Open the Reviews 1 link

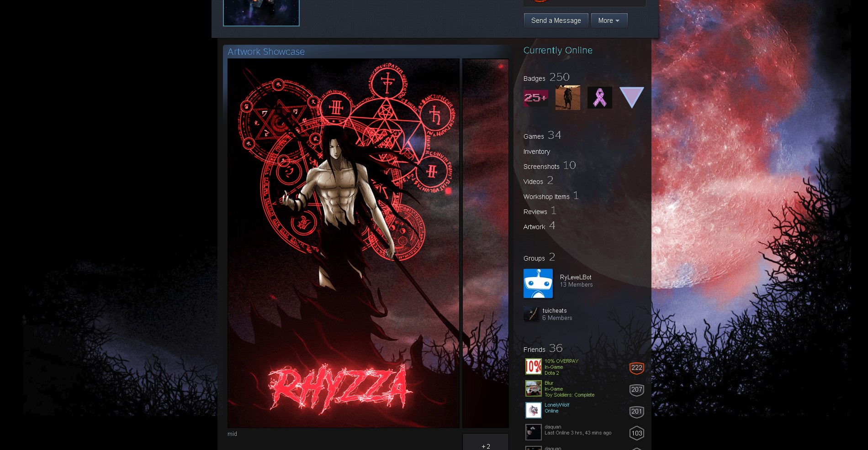click(x=540, y=210)
